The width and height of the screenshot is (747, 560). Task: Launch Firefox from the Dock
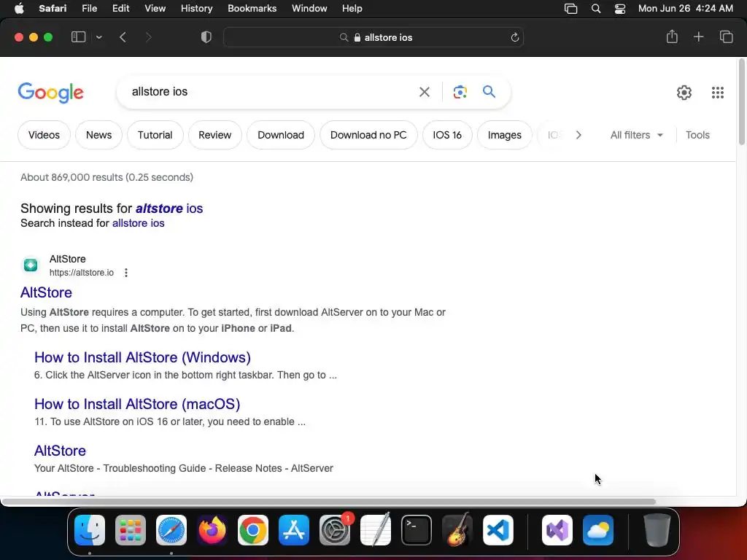212,529
